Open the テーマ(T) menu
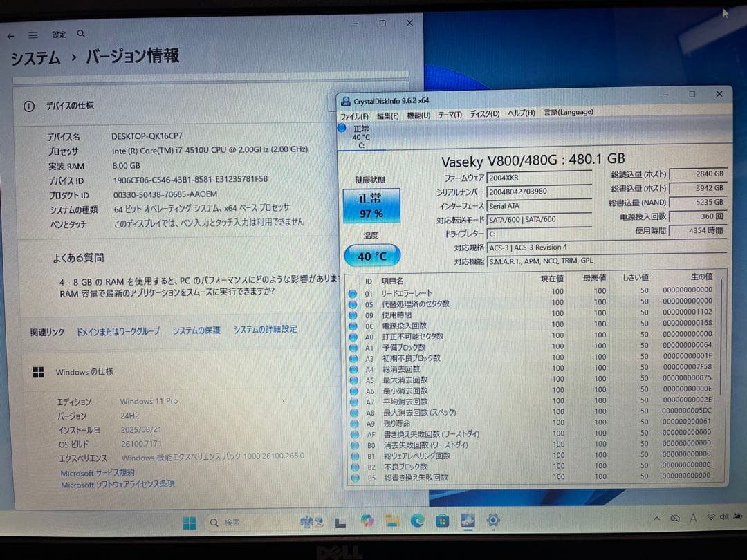The image size is (747, 560). point(450,114)
